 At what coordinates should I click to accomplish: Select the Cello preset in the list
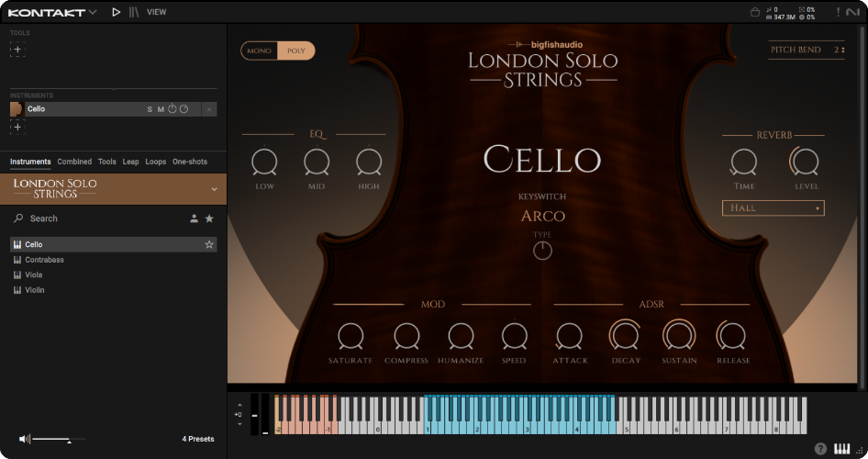coord(114,244)
